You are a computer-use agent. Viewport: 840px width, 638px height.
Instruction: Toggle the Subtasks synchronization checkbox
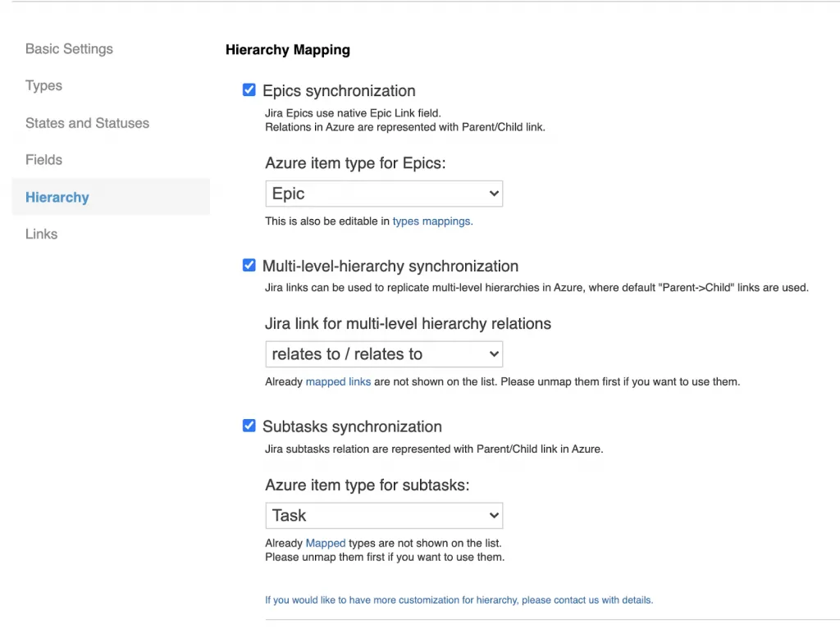249,426
